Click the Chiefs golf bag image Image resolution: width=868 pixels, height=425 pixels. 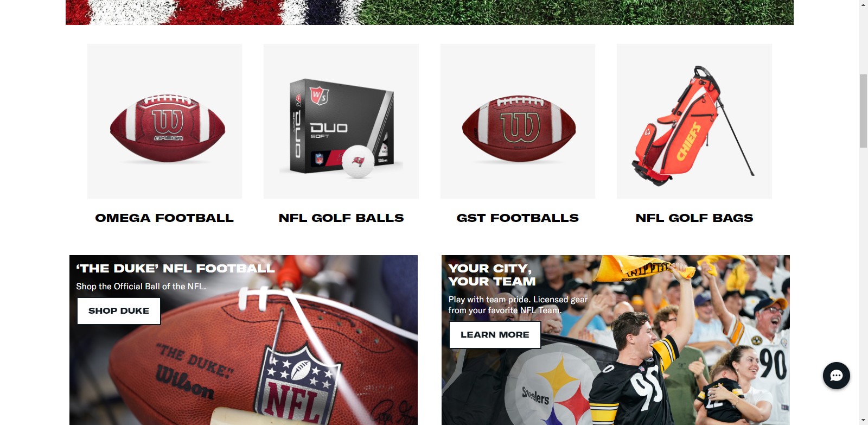click(x=694, y=122)
